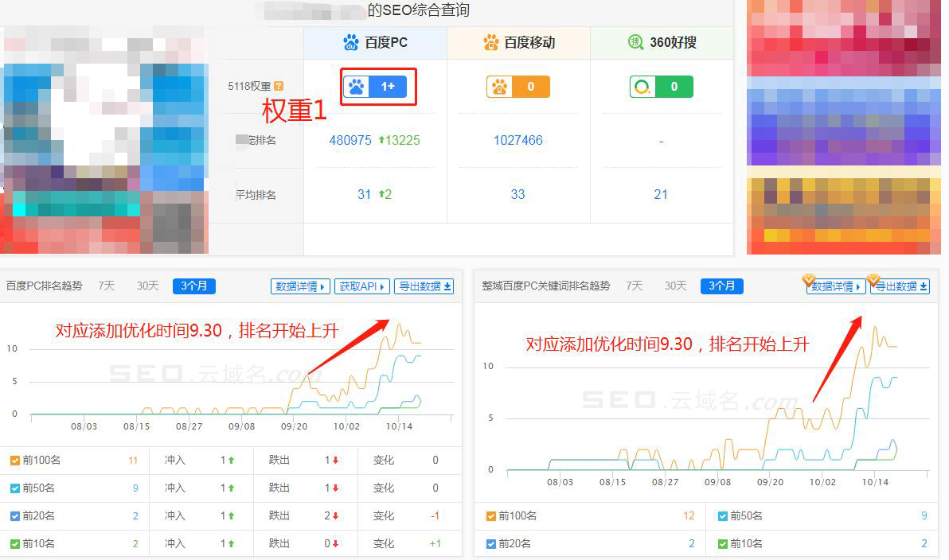The height and width of the screenshot is (560, 949).
Task: Switch to the 百度移动 tab
Action: coord(518,42)
